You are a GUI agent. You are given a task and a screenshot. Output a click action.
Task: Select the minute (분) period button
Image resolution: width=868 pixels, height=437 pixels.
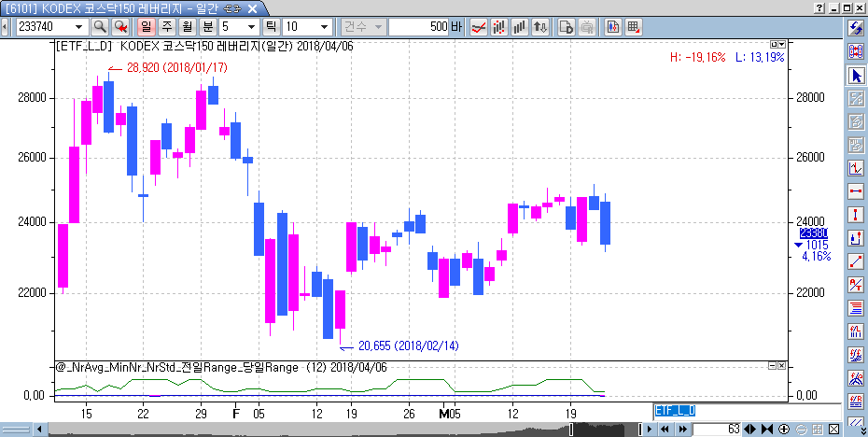207,26
